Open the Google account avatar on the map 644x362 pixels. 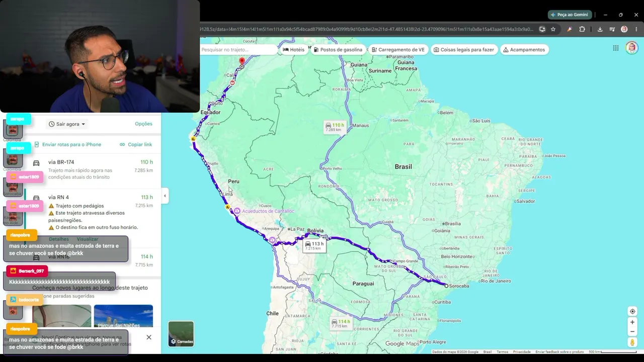tap(631, 48)
